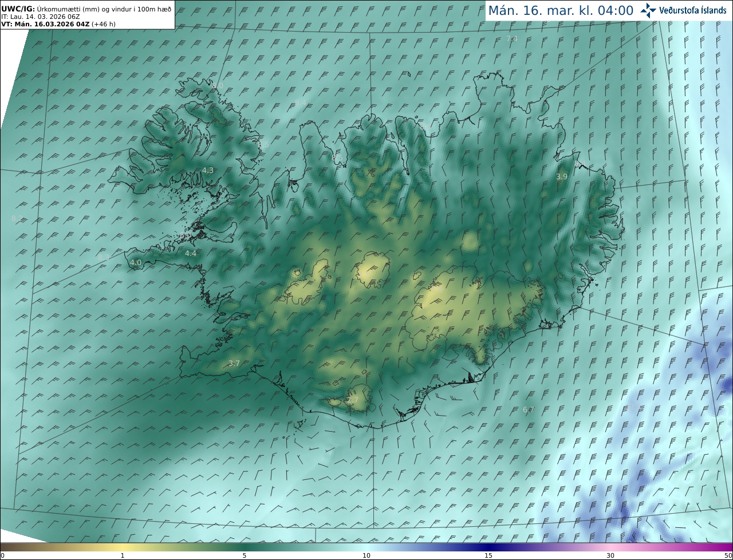Click the 8.4 value on the map
This screenshot has width=733, height=560.
pos(301,103)
